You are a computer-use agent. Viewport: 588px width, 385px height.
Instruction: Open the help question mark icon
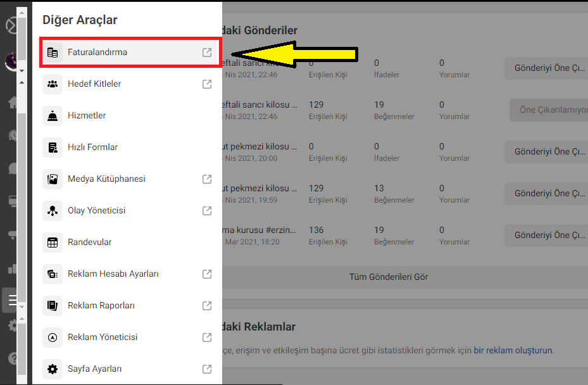tap(13, 358)
